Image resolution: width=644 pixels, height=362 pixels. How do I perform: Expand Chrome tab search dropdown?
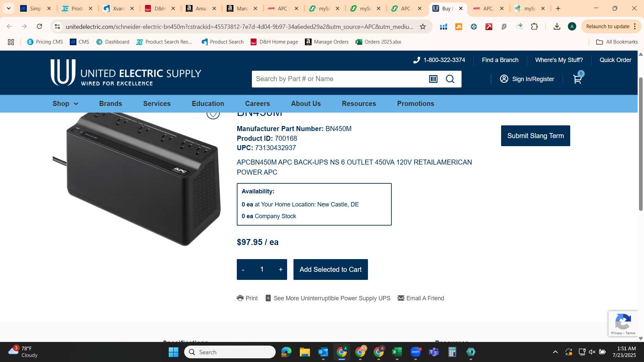pos(9,8)
